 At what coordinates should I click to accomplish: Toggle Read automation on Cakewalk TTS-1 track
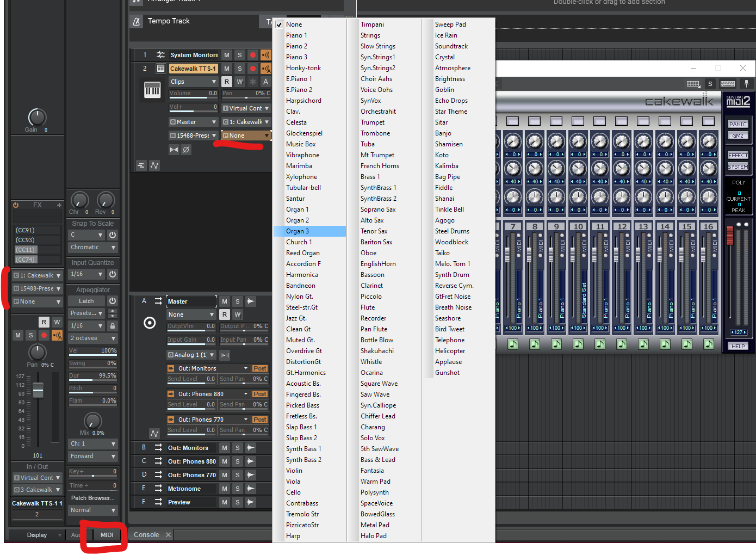click(x=227, y=82)
